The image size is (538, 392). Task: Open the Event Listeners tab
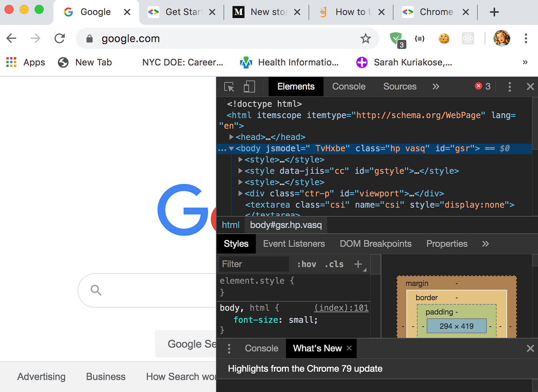294,244
